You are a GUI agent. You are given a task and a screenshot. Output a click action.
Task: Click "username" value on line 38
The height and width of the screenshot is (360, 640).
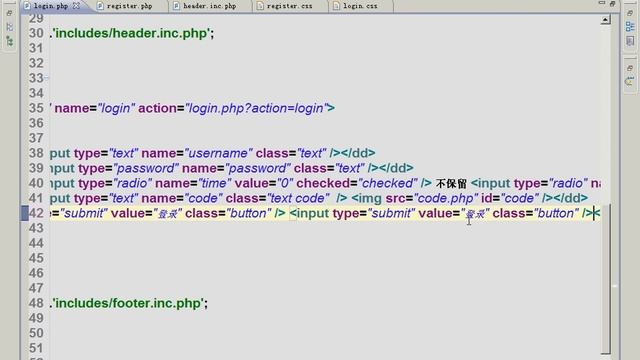click(218, 153)
